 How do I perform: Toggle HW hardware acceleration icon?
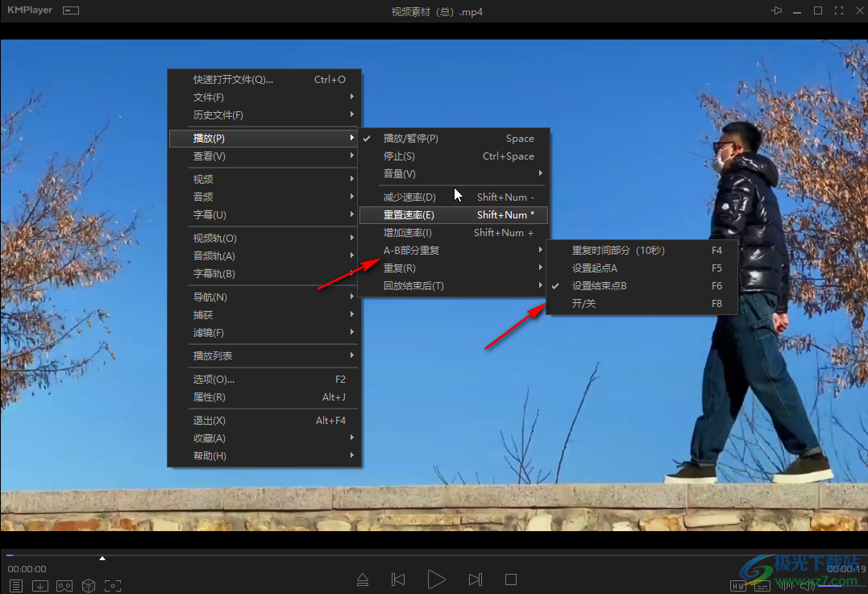[x=738, y=586]
